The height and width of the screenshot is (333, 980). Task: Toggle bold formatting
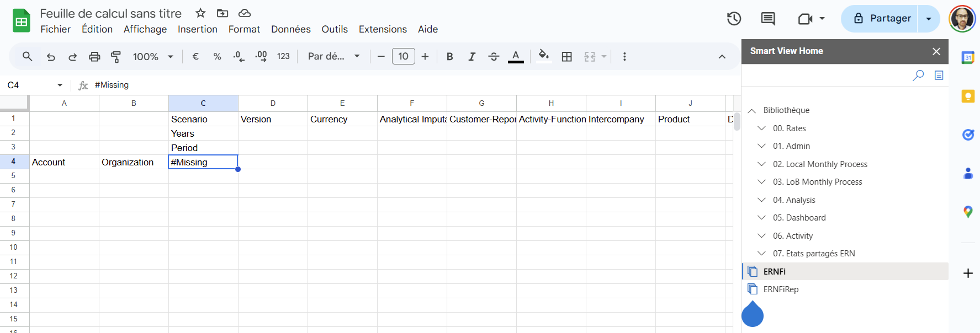450,56
